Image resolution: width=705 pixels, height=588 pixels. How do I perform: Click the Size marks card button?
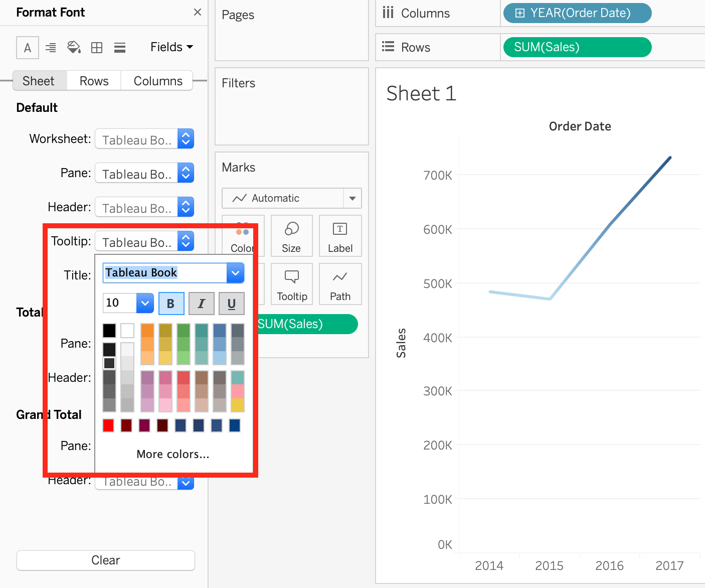point(291,236)
